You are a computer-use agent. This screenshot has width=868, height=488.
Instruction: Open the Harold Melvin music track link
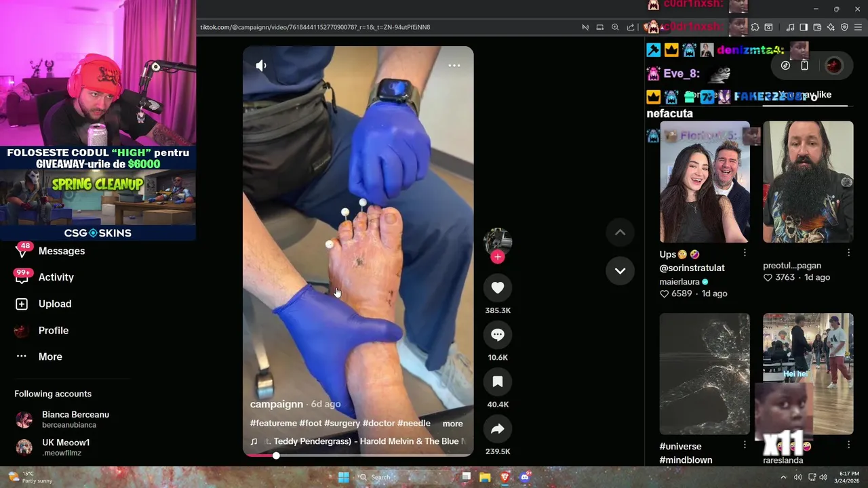(x=358, y=441)
